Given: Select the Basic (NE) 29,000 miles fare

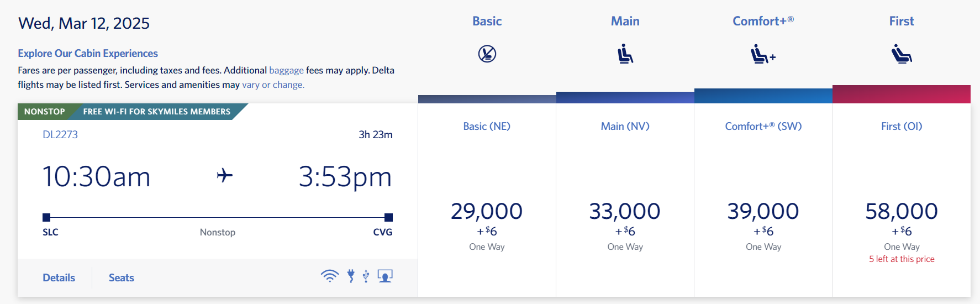Looking at the screenshot, I should click(x=487, y=211).
